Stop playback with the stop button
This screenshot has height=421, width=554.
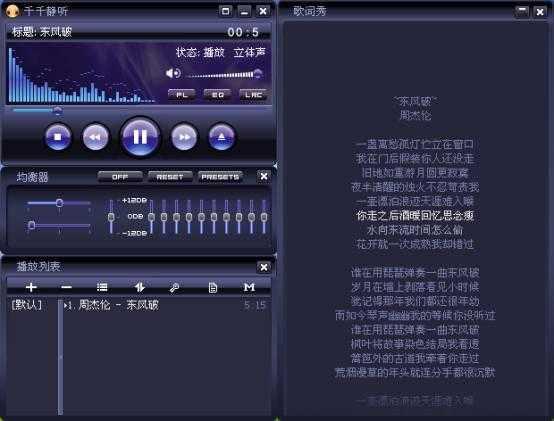point(58,137)
